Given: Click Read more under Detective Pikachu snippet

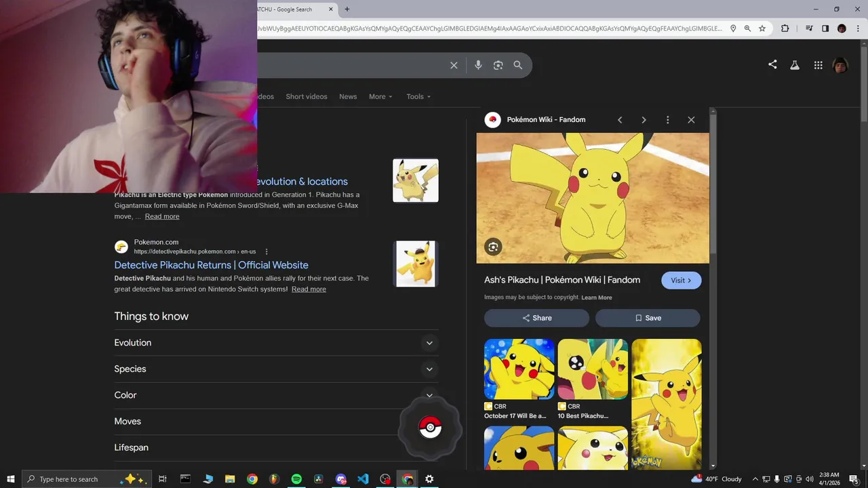Looking at the screenshot, I should click(x=309, y=289).
